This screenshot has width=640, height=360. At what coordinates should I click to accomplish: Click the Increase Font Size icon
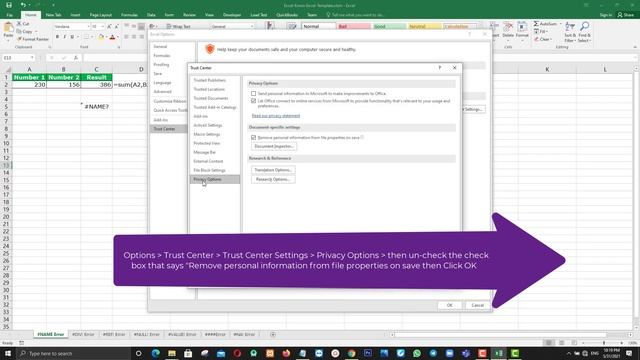tap(109, 27)
